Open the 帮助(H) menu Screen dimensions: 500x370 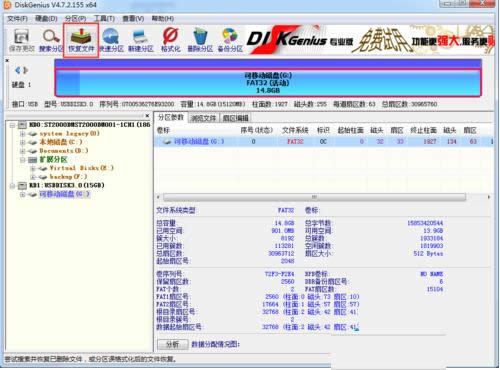(x=163, y=19)
